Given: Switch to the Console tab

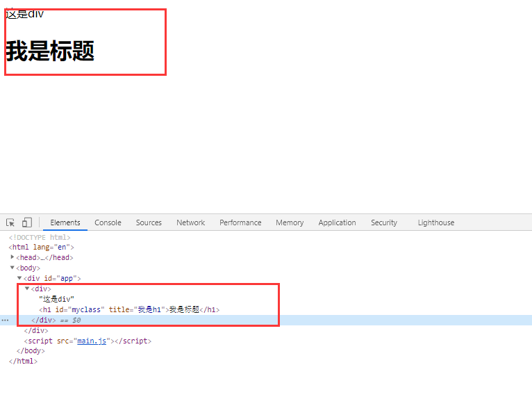Looking at the screenshot, I should (108, 222).
